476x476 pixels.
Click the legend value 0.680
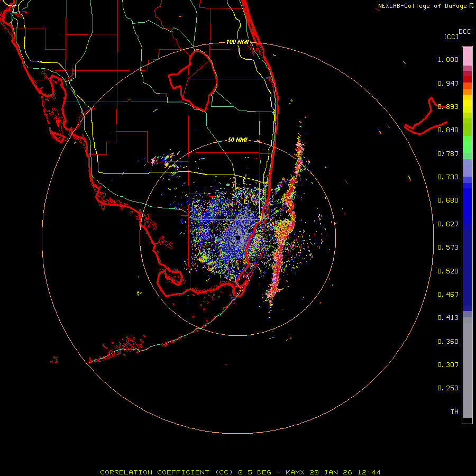pyautogui.click(x=448, y=200)
